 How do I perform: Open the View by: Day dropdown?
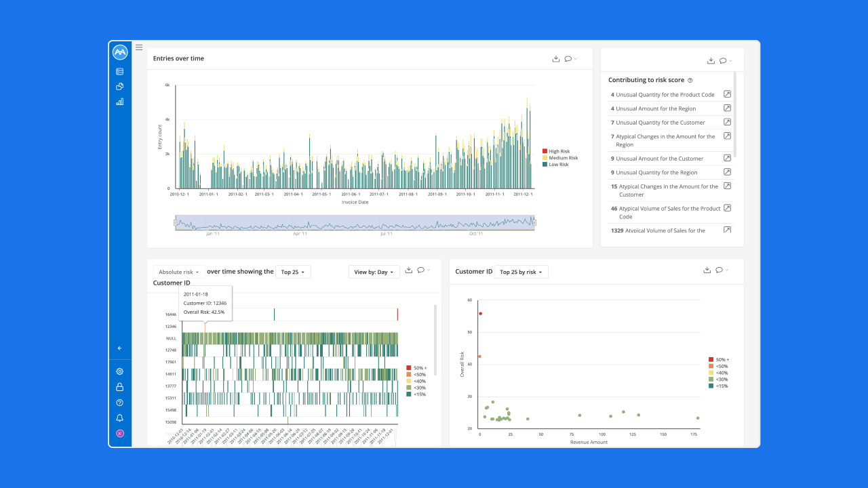374,272
